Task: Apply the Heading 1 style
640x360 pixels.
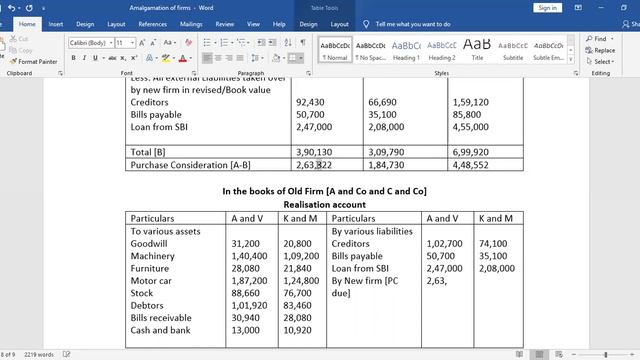Action: pos(406,50)
